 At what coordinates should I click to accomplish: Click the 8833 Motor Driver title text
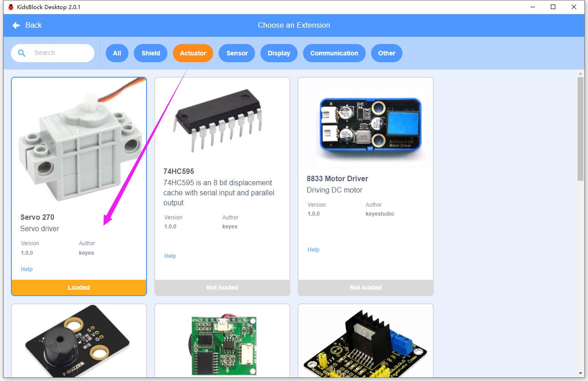coord(338,179)
